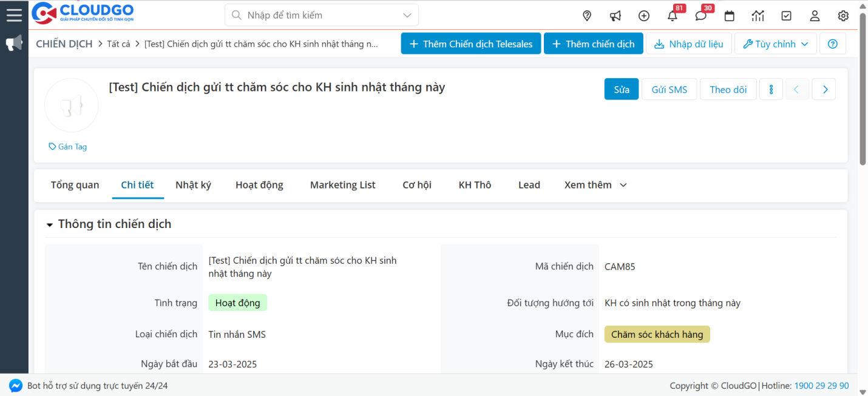This screenshot has width=868, height=396.
Task: Click the Gửi SMS button
Action: 669,89
